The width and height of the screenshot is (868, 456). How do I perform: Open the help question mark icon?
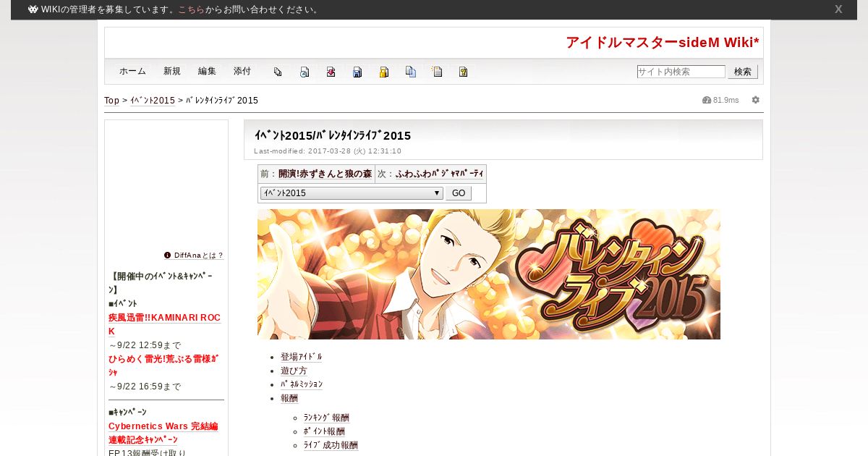[464, 72]
